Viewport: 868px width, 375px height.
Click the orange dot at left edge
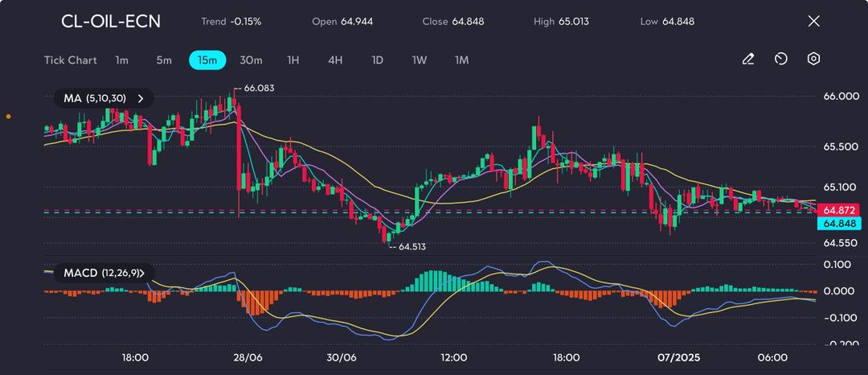tap(8, 117)
